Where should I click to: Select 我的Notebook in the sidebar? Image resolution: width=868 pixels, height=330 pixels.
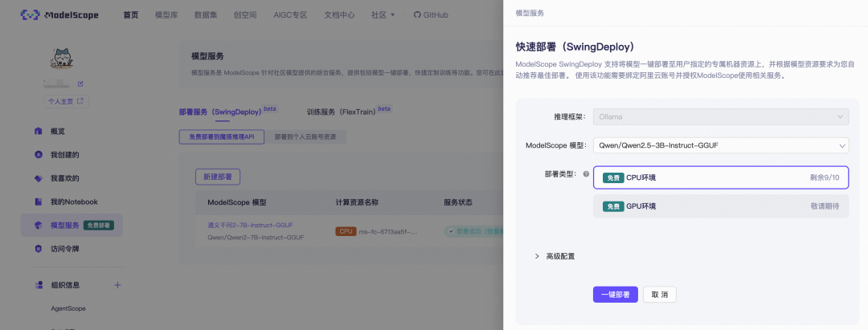pyautogui.click(x=74, y=202)
